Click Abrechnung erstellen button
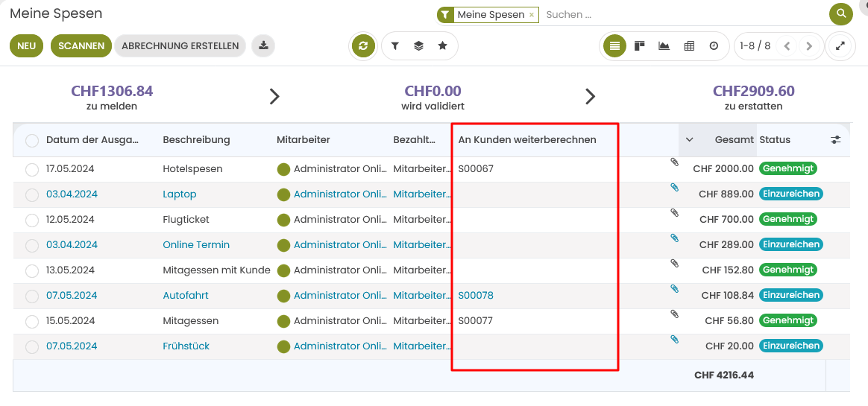The width and height of the screenshot is (868, 406). [180, 46]
